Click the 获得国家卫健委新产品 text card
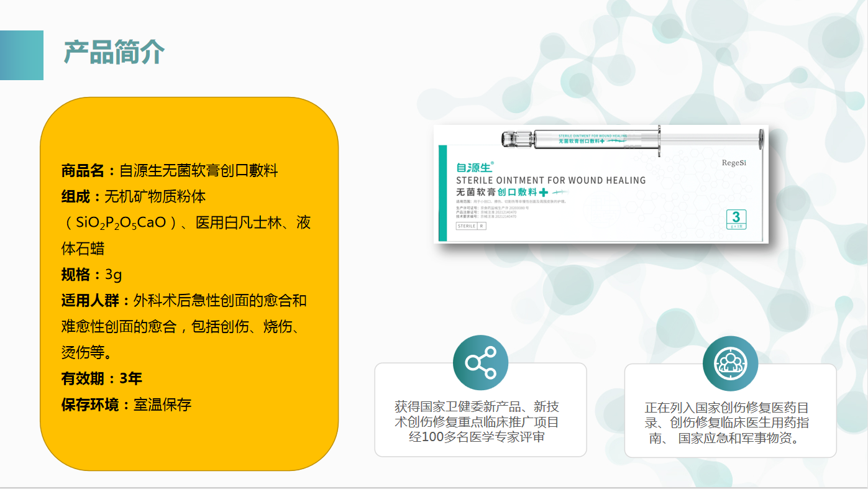This screenshot has height=489, width=868. click(x=480, y=410)
